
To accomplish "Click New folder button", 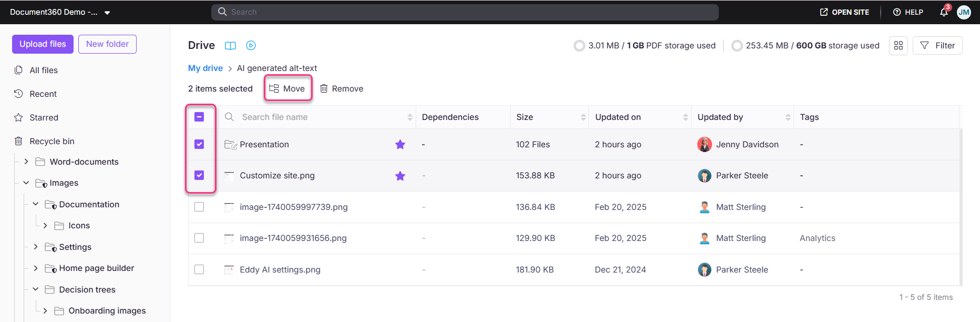I will click(x=107, y=44).
